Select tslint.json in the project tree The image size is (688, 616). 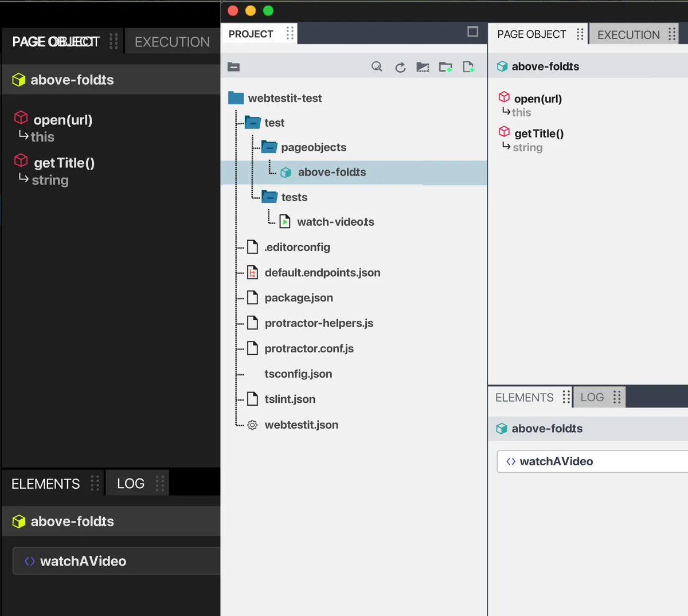pos(290,399)
